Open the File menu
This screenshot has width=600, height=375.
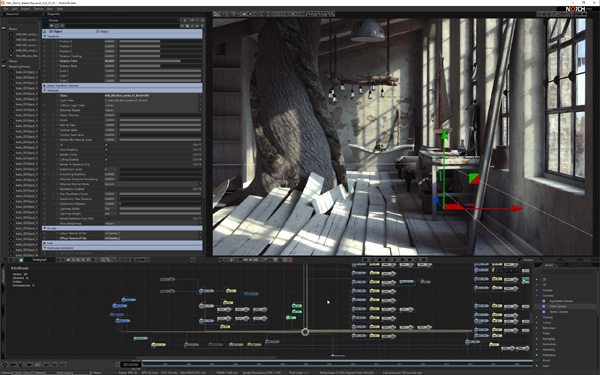click(x=5, y=8)
